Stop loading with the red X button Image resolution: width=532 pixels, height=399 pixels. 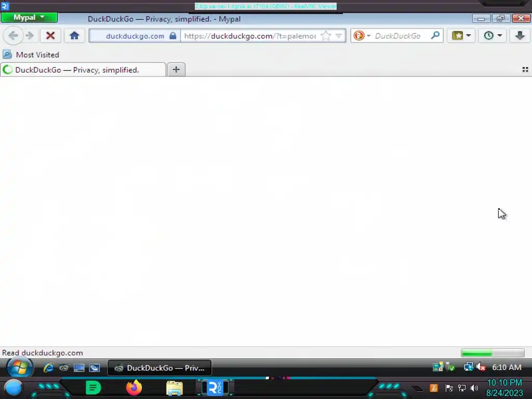tap(50, 36)
